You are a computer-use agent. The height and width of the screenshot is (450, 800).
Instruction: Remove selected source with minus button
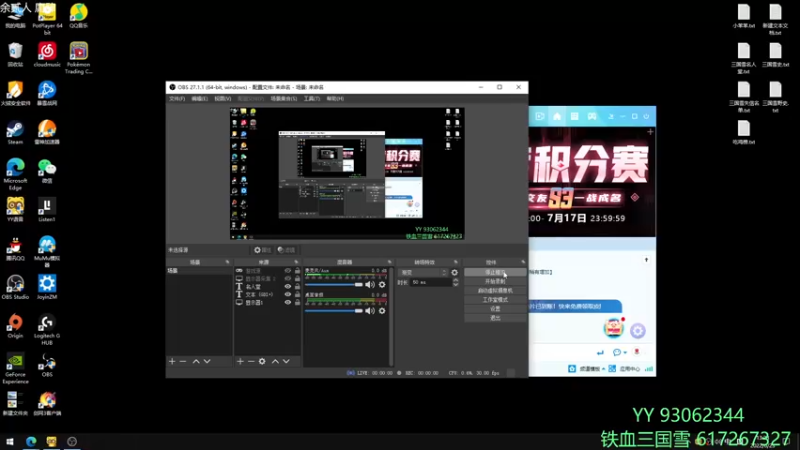point(251,361)
